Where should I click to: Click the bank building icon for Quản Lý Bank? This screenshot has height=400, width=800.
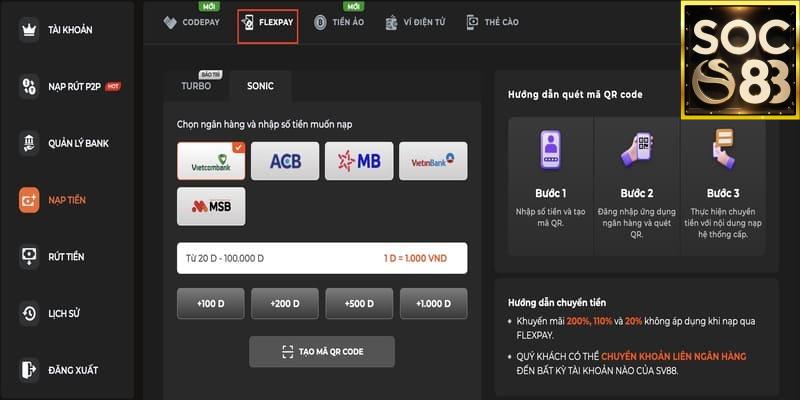[29, 143]
